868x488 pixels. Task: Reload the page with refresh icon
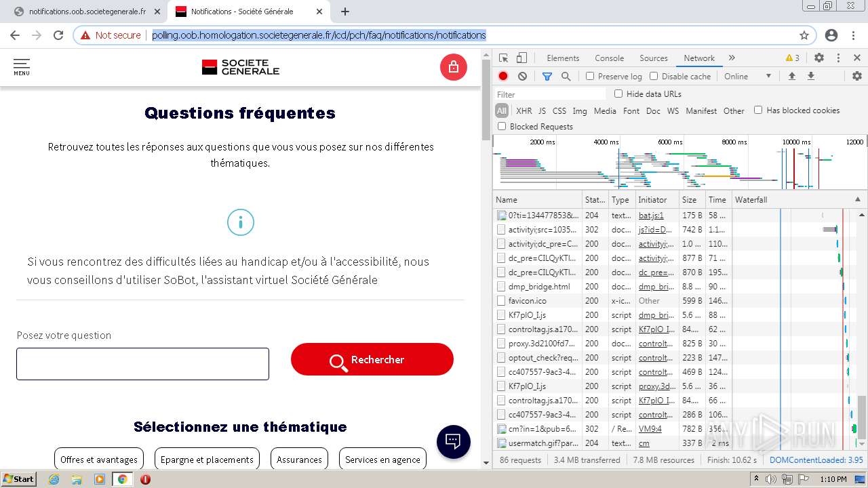tap(58, 35)
